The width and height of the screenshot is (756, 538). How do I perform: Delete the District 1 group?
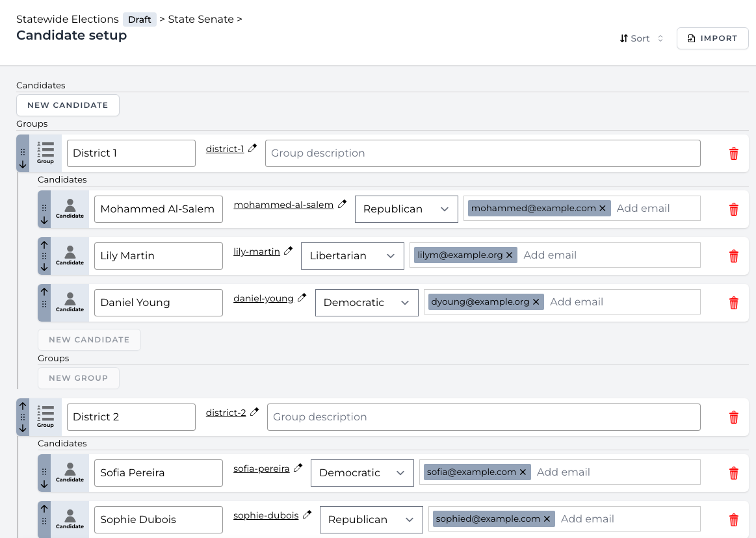point(734,153)
